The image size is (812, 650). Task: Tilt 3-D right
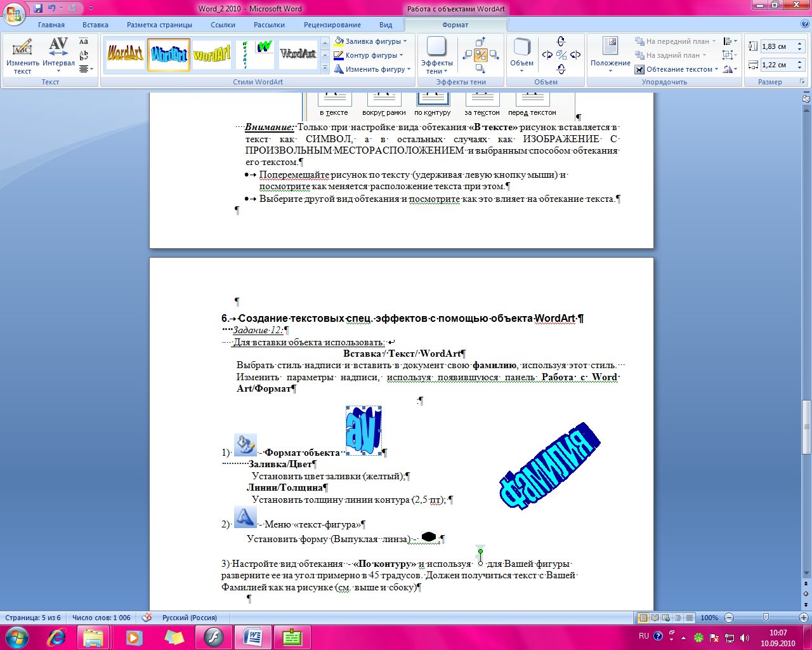tap(575, 55)
